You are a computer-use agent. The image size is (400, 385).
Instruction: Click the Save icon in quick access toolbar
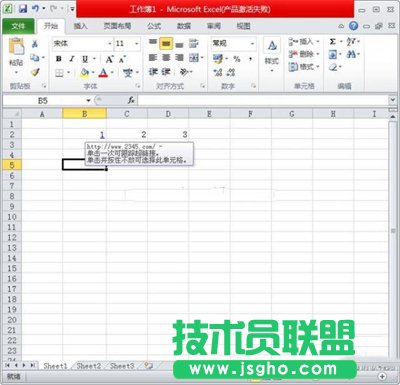click(x=23, y=9)
